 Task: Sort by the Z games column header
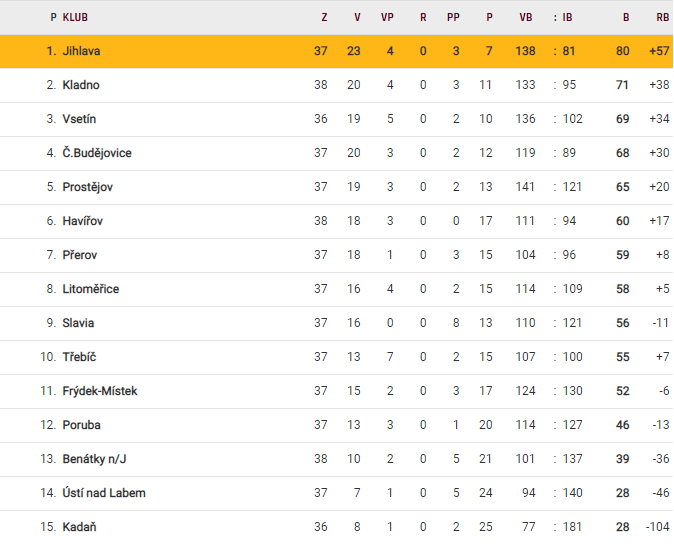324,17
